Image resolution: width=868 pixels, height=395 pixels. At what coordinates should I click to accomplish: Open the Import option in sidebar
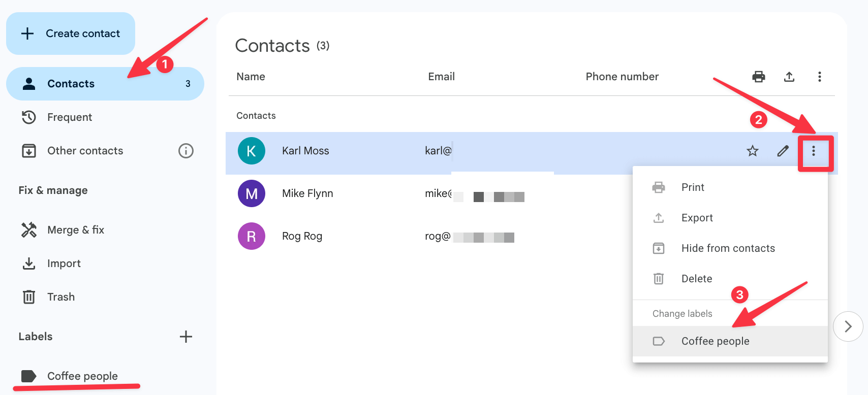point(64,264)
